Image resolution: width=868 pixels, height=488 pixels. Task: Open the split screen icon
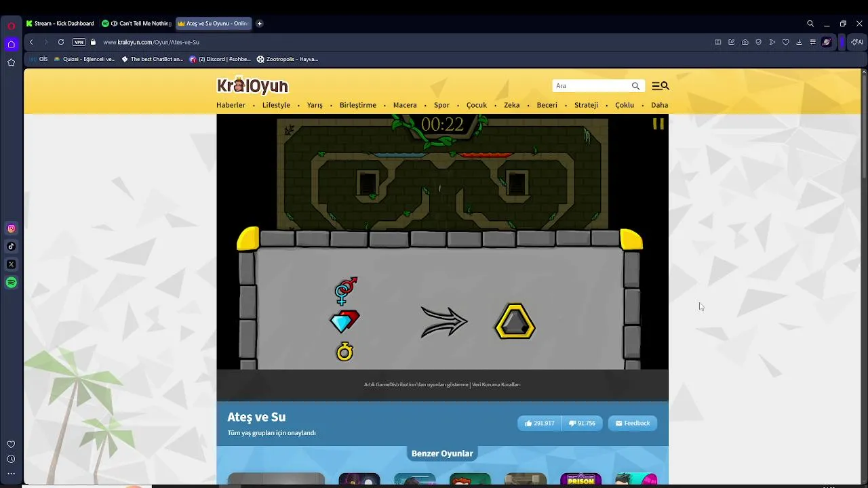click(x=717, y=42)
